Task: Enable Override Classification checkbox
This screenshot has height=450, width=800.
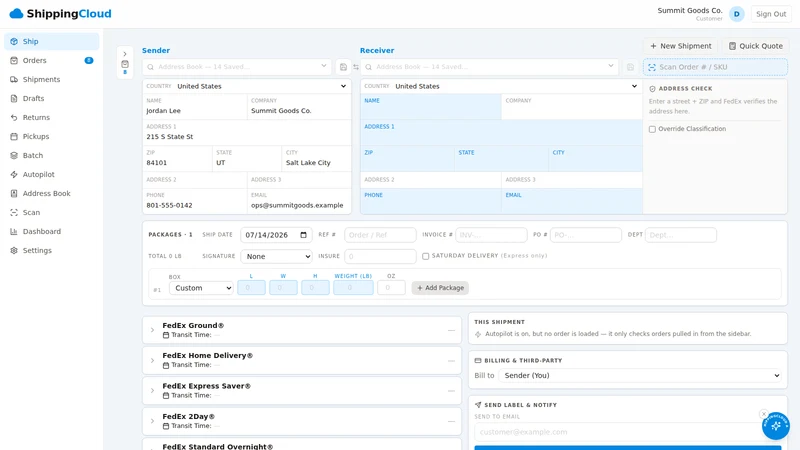Action: click(652, 129)
